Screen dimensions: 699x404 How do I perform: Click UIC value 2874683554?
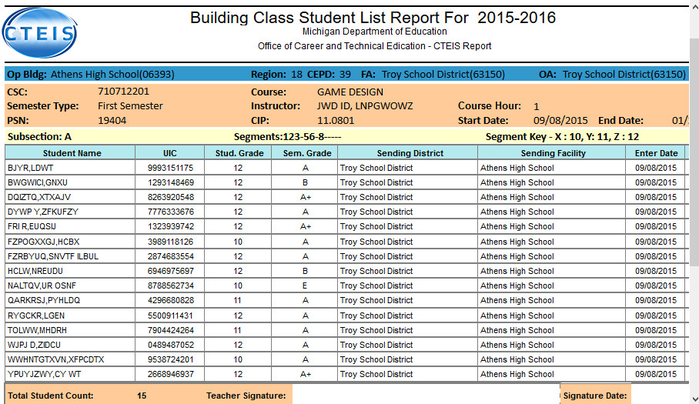point(171,256)
